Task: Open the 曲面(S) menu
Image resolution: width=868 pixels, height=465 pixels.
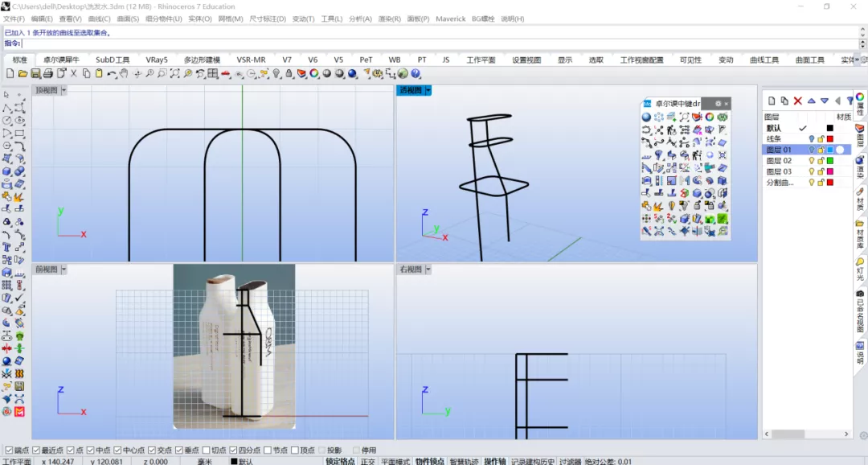Action: [x=128, y=19]
